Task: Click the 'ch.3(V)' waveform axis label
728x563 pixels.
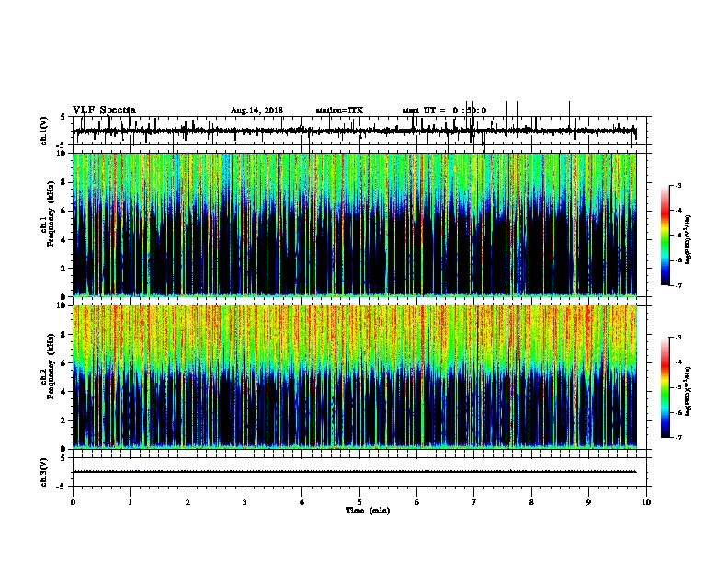Action: [x=43, y=472]
